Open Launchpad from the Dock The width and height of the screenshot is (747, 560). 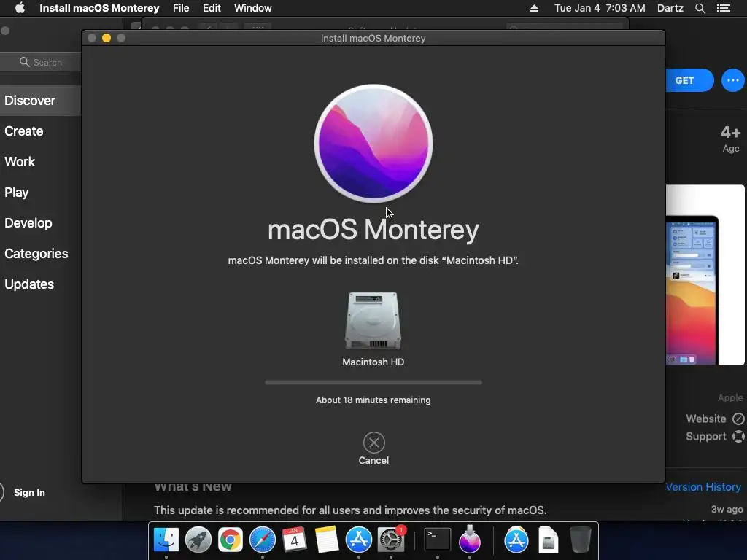click(x=198, y=540)
